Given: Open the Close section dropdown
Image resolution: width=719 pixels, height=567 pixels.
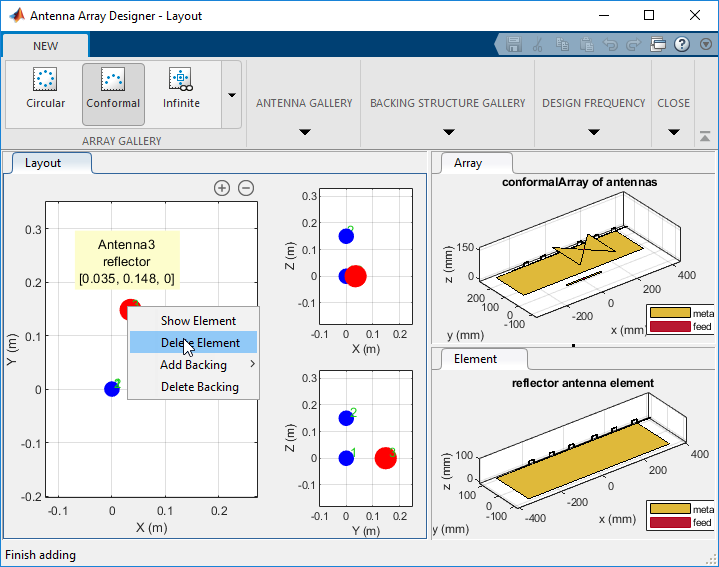Looking at the screenshot, I should (674, 132).
